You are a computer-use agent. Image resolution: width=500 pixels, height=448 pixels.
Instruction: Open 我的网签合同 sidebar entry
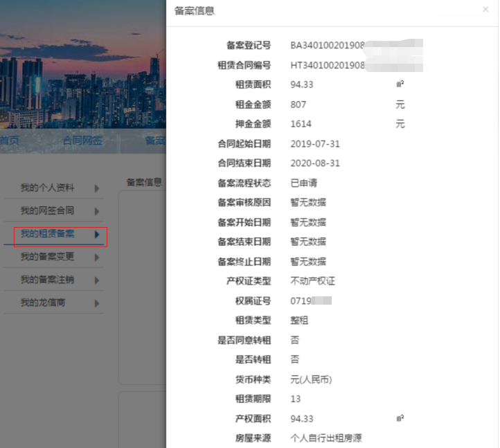[x=47, y=211]
